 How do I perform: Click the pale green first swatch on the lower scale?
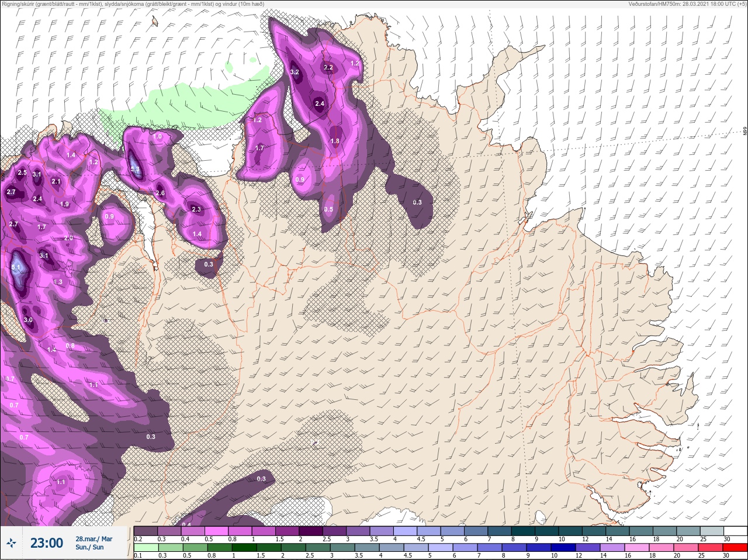click(x=146, y=548)
